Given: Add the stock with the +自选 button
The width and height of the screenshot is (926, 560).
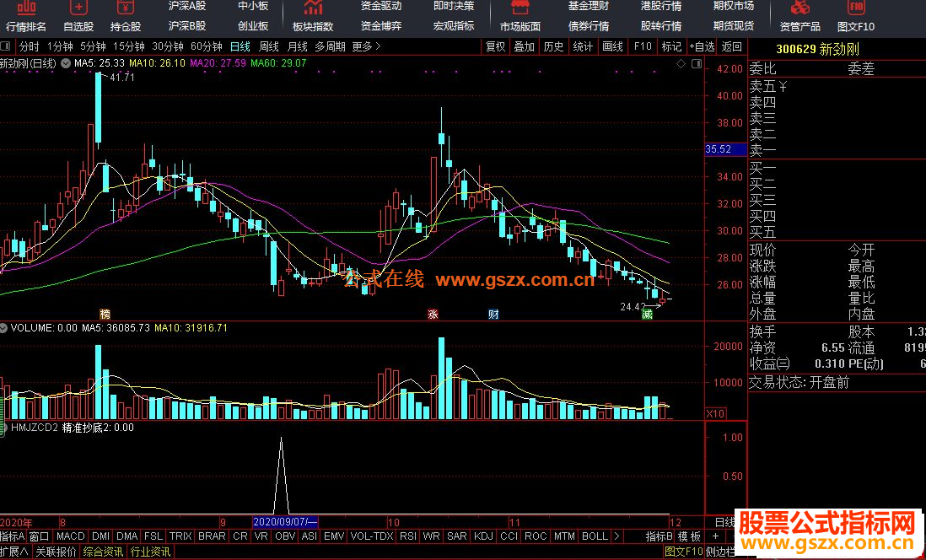Looking at the screenshot, I should [x=702, y=46].
